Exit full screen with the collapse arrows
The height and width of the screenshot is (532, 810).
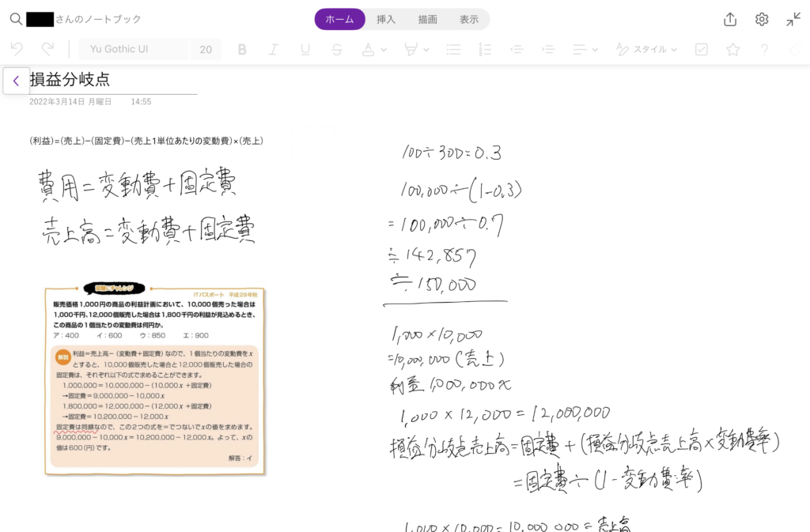(793, 19)
